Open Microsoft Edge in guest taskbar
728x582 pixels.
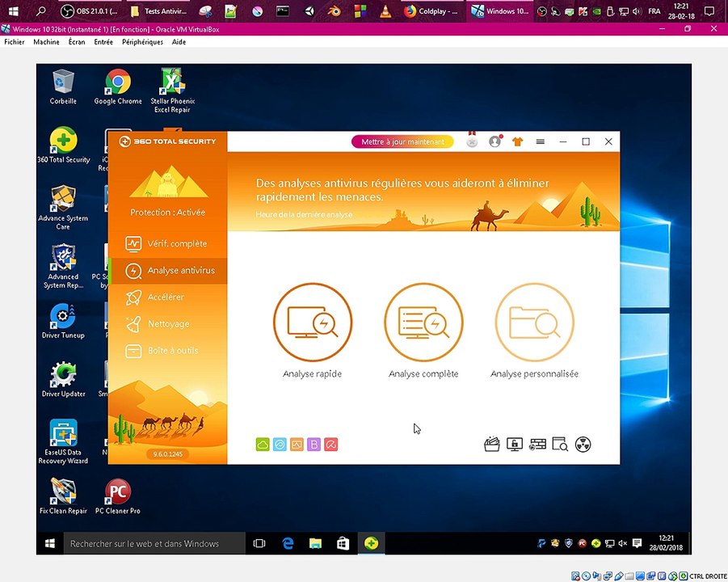[288, 543]
